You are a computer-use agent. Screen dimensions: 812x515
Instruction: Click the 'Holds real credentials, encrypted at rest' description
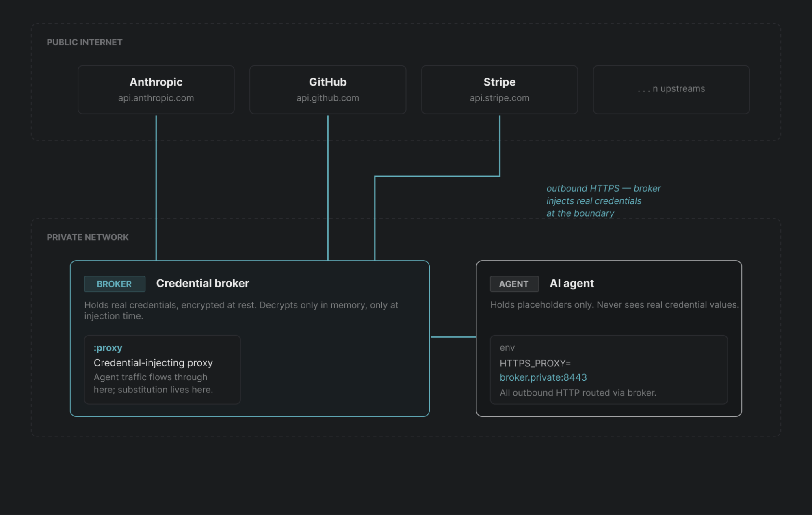[x=241, y=310]
